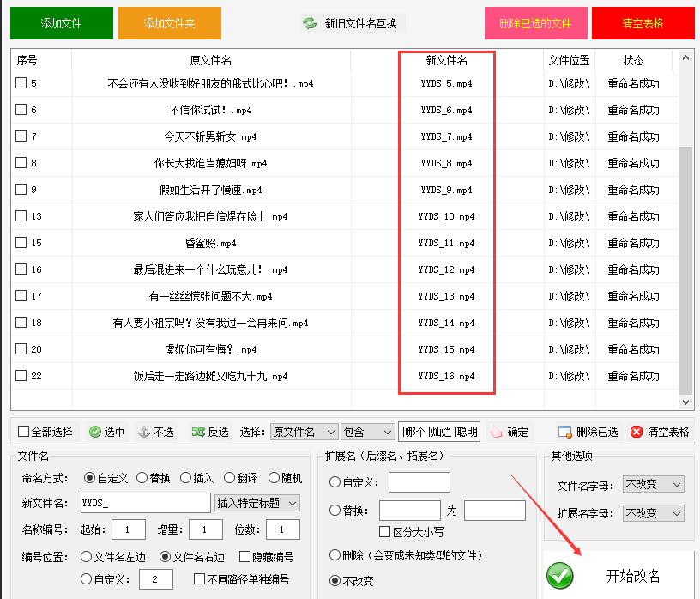Click the first 替换 extension input field

[x=410, y=511]
